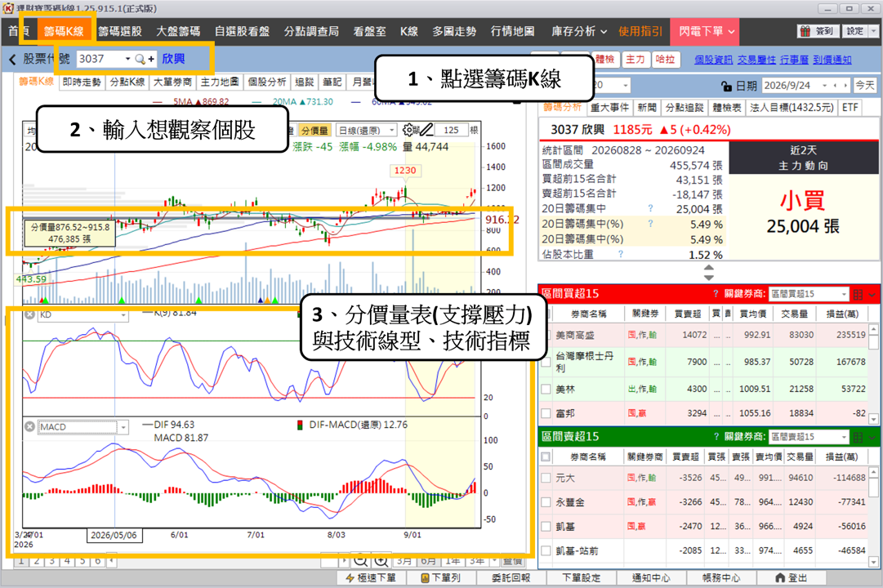
Task: Open the 個股資訊 link
Action: coord(713,60)
